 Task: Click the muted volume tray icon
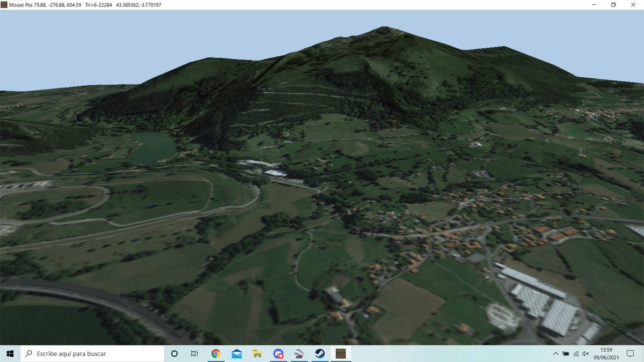[x=586, y=353]
